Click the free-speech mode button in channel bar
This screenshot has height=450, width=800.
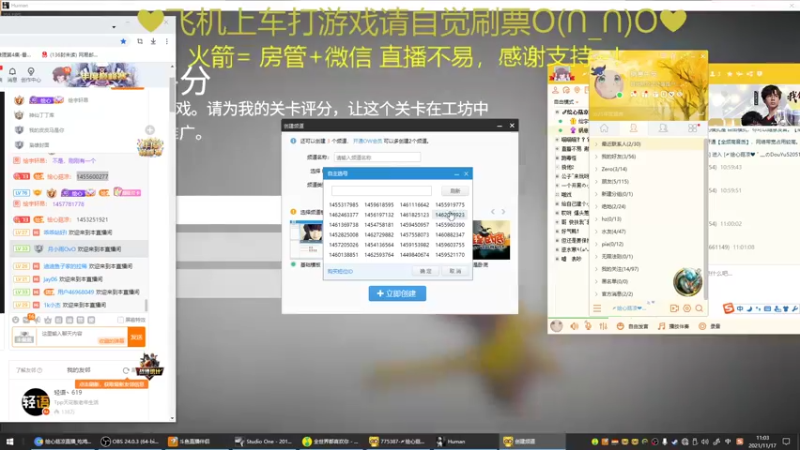632,326
